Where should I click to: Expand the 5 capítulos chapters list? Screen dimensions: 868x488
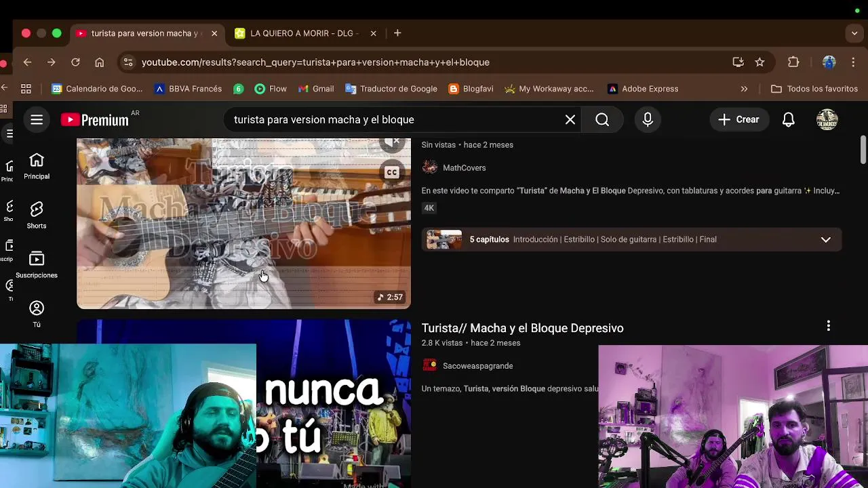(825, 239)
